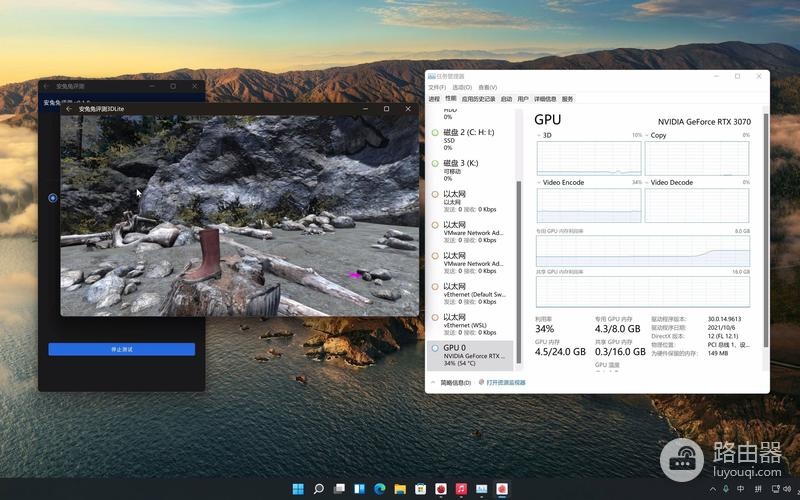
Task: Select GPU 0 NVIDIA GeForce RTX entry
Action: (470, 355)
